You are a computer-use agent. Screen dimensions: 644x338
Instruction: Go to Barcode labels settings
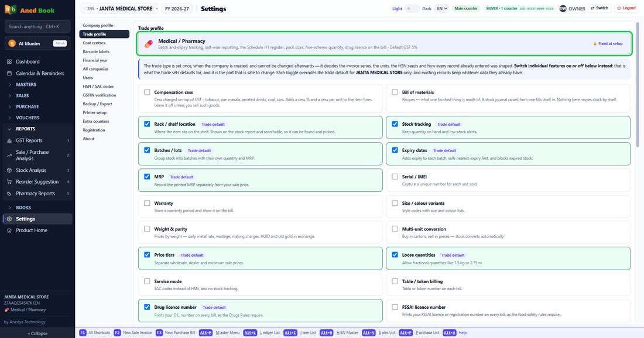tap(104, 51)
